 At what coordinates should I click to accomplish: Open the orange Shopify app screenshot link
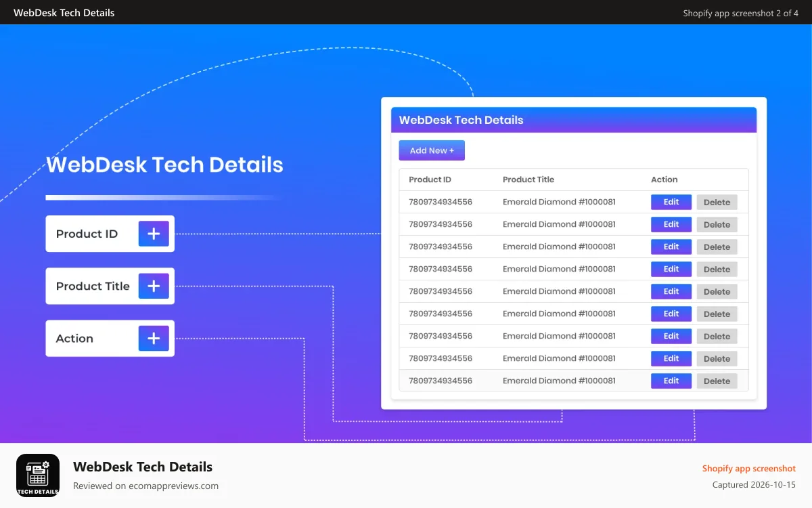tap(749, 468)
